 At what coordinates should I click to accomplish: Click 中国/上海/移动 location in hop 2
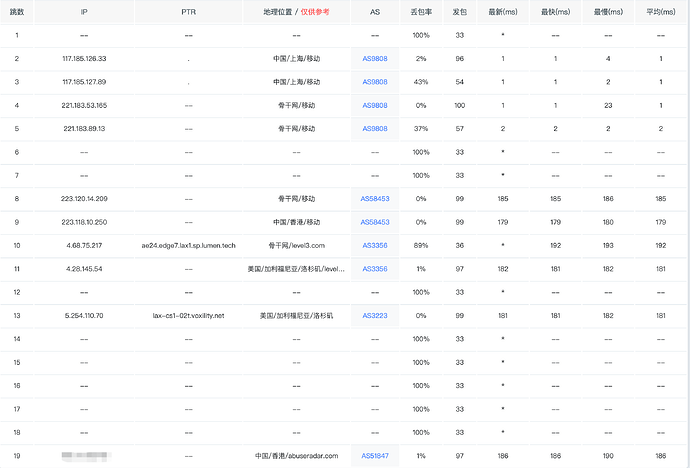coord(296,58)
